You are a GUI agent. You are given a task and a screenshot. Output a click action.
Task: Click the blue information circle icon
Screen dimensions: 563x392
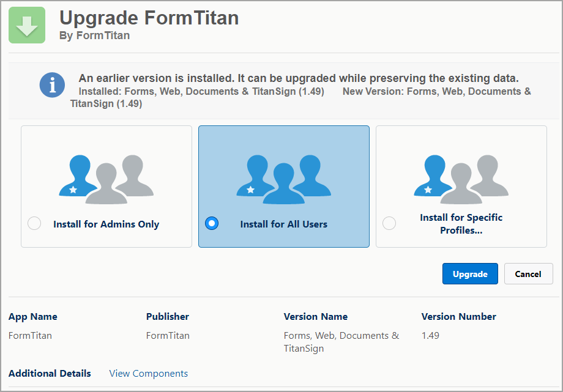(52, 86)
